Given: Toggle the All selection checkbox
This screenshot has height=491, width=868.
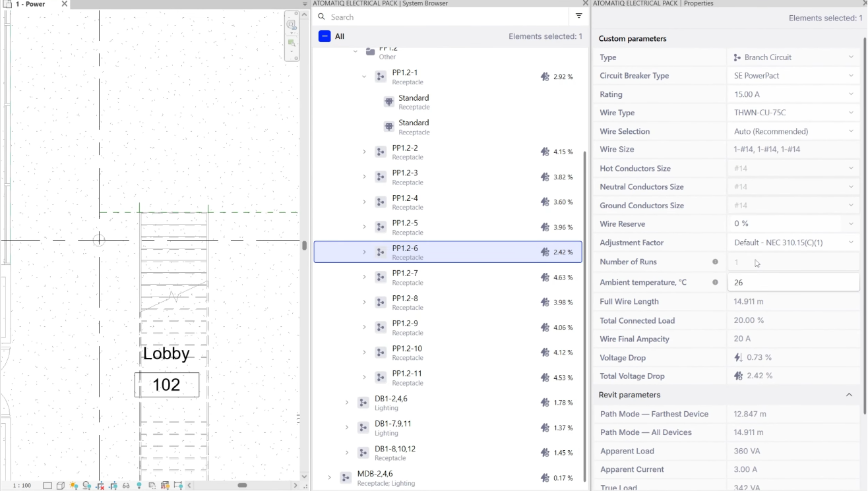Looking at the screenshot, I should 325,36.
